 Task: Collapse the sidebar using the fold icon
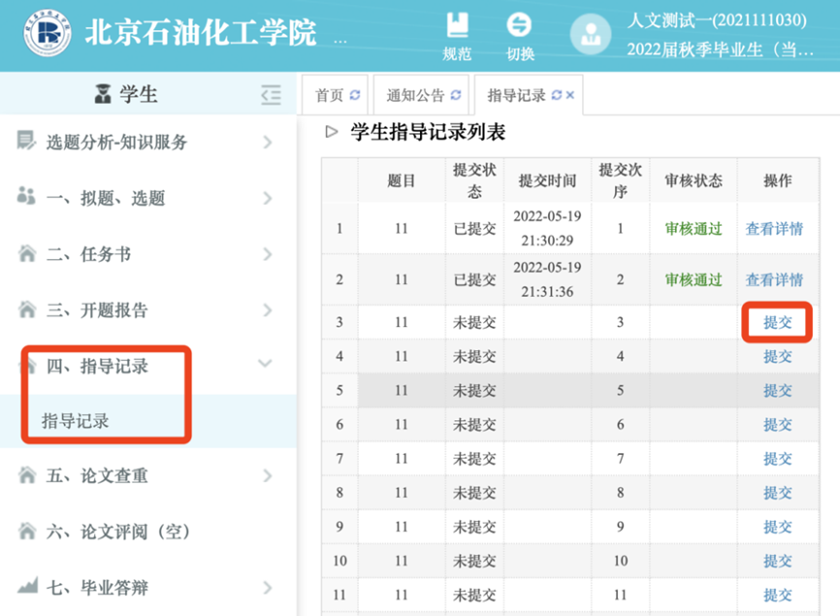[x=271, y=94]
